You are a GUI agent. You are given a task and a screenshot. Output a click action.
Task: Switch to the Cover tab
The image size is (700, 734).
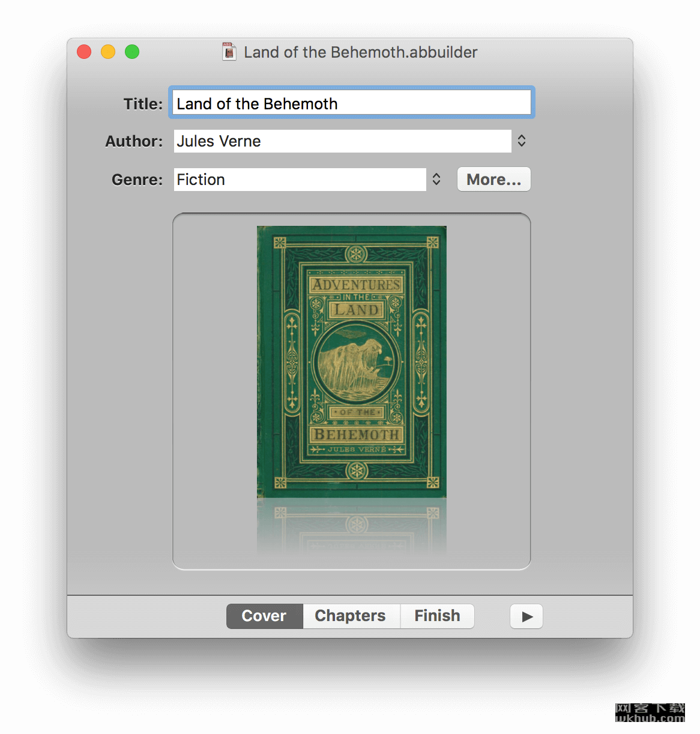pos(265,616)
